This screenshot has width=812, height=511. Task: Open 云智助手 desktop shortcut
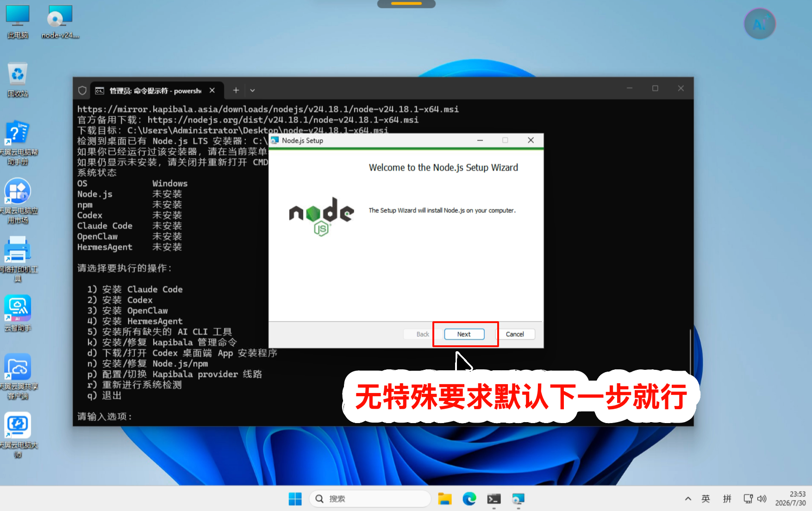pyautogui.click(x=18, y=313)
